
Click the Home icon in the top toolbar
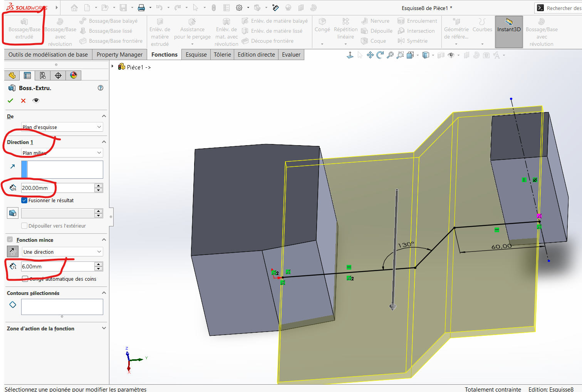coord(74,8)
